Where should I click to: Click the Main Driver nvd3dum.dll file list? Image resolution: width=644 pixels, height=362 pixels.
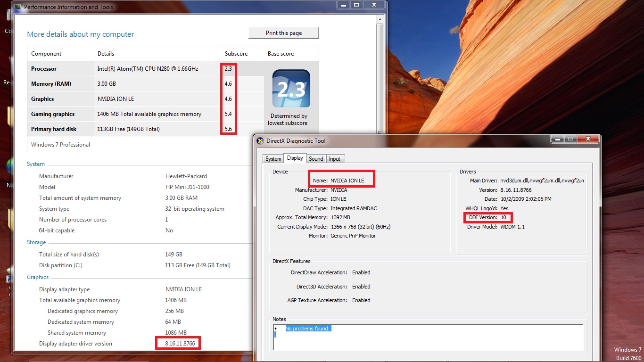542,181
